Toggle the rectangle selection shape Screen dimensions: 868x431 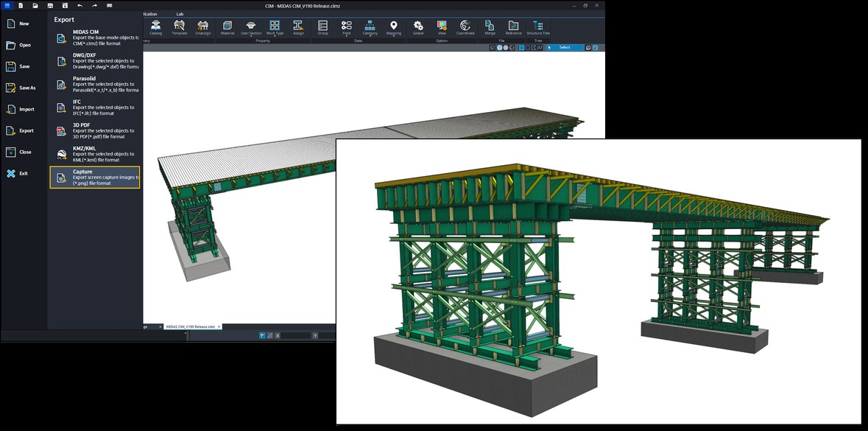[522, 47]
